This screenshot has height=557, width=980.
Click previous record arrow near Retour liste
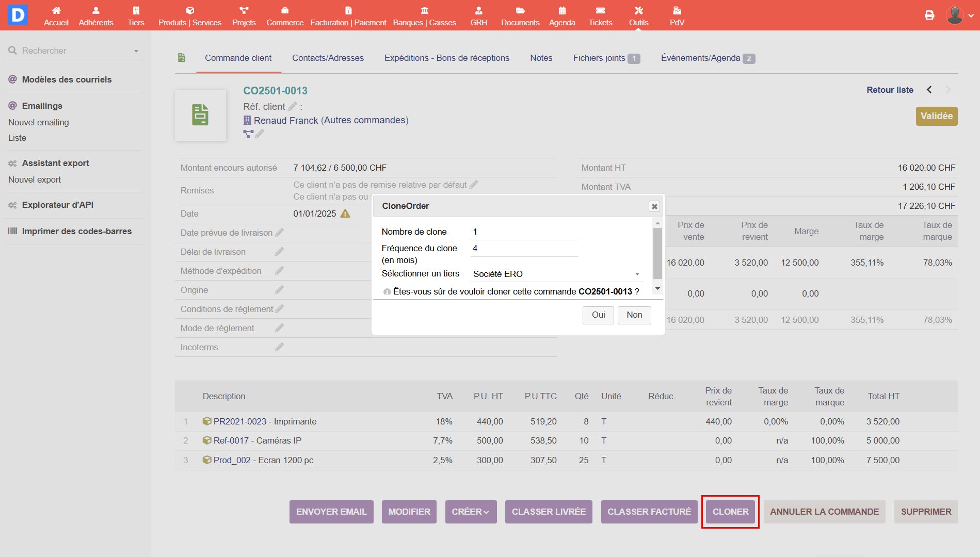coord(929,90)
